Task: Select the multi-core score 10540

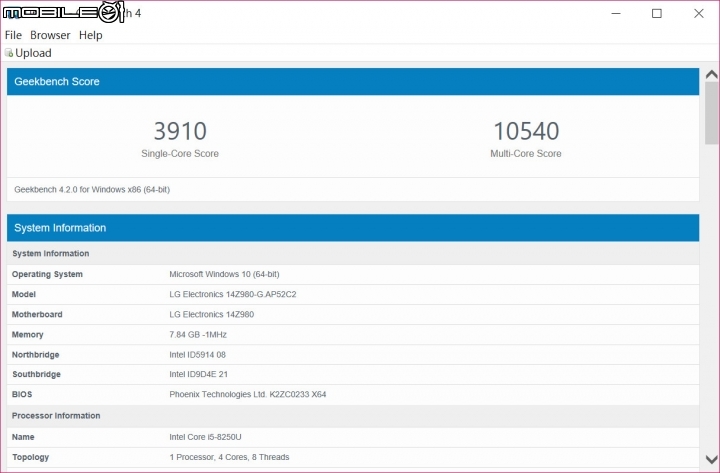Action: pos(526,131)
